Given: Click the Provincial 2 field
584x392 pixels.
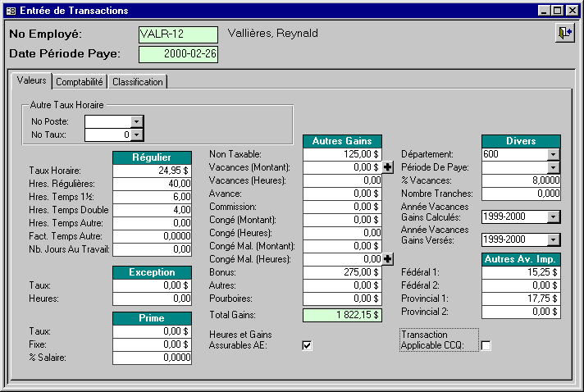Looking at the screenshot, I should point(521,312).
